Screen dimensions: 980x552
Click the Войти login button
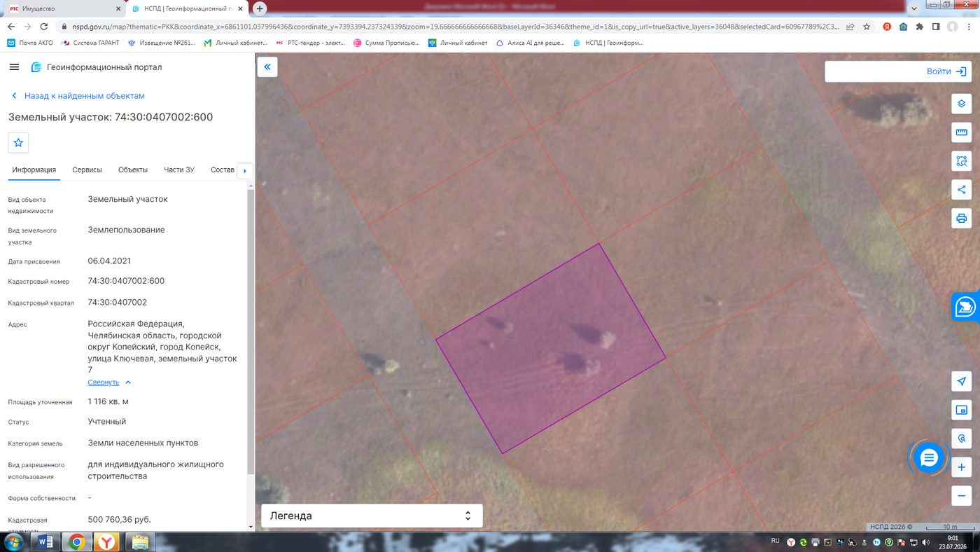[x=897, y=71]
